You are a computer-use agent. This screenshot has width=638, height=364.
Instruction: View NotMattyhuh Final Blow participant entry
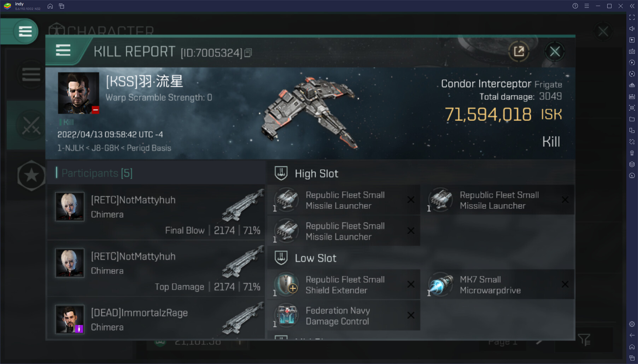pyautogui.click(x=156, y=212)
